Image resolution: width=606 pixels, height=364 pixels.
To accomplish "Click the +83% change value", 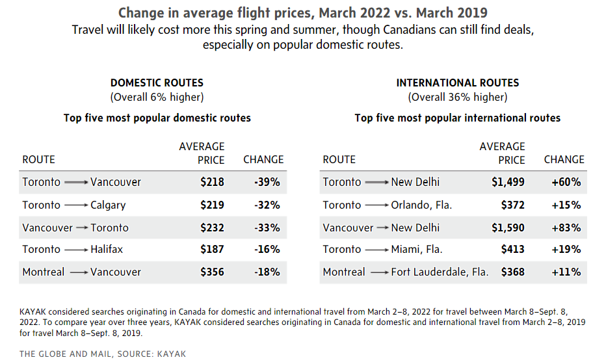I will click(566, 228).
